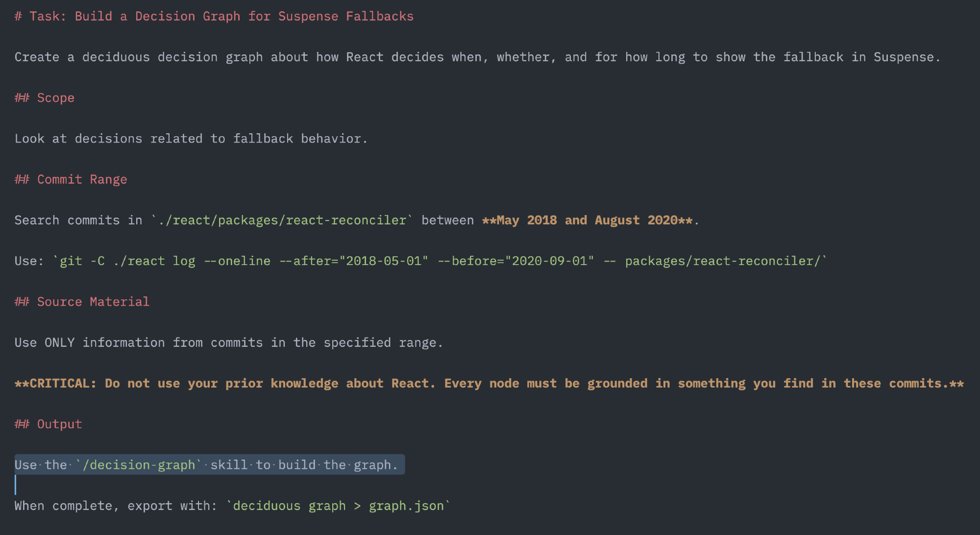980x535 pixels.
Task: Click the Task title heading line
Action: [x=214, y=16]
